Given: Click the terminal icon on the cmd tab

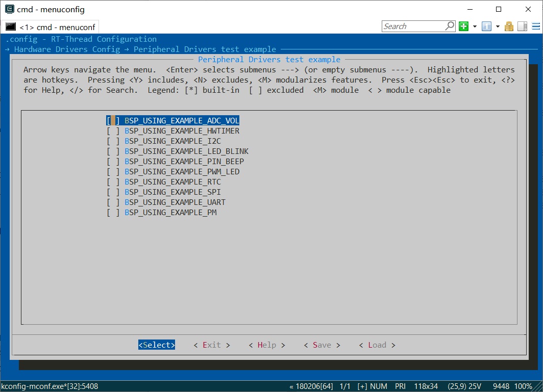Looking at the screenshot, I should pyautogui.click(x=10, y=27).
